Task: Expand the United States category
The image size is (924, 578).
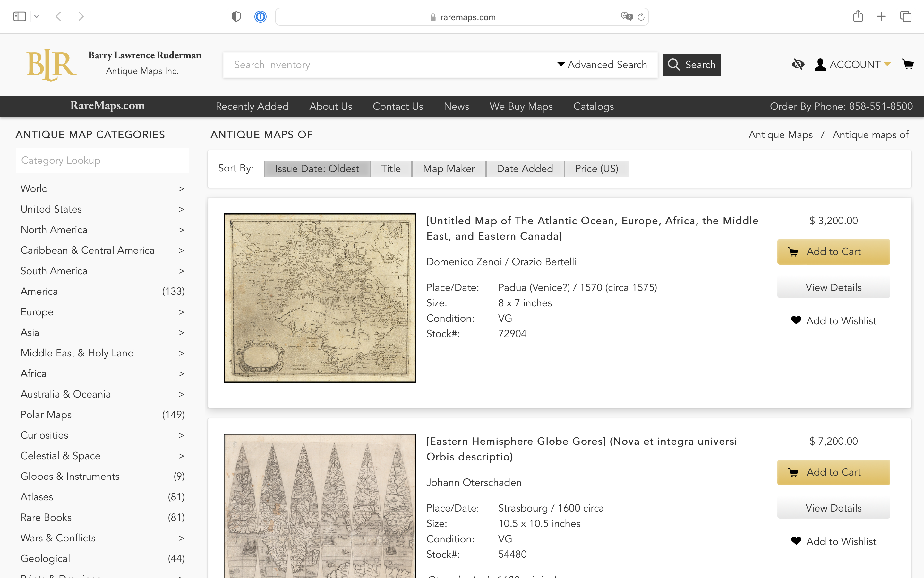Action: (102, 209)
